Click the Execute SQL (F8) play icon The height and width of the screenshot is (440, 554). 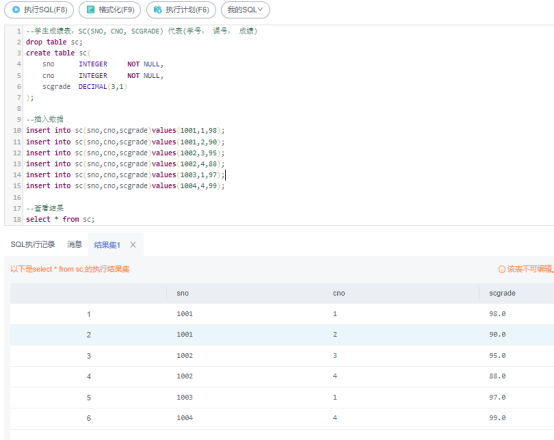click(x=16, y=10)
